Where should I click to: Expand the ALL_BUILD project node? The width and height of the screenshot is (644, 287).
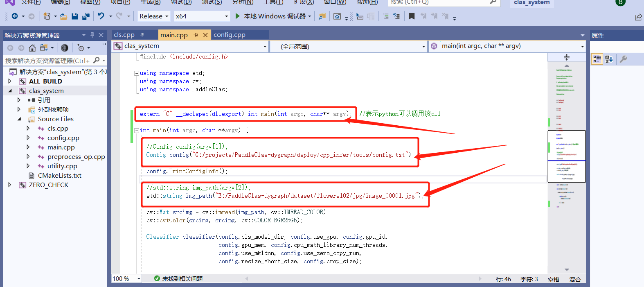[10, 81]
